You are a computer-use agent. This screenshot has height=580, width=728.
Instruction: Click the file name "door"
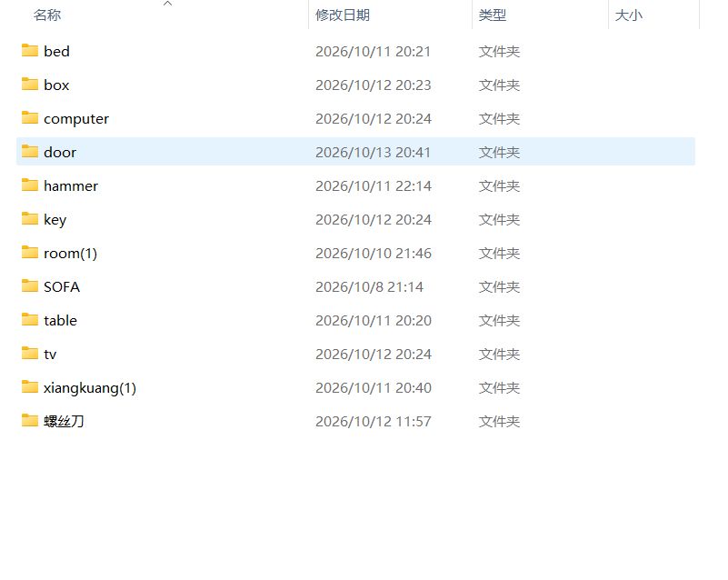click(x=60, y=153)
